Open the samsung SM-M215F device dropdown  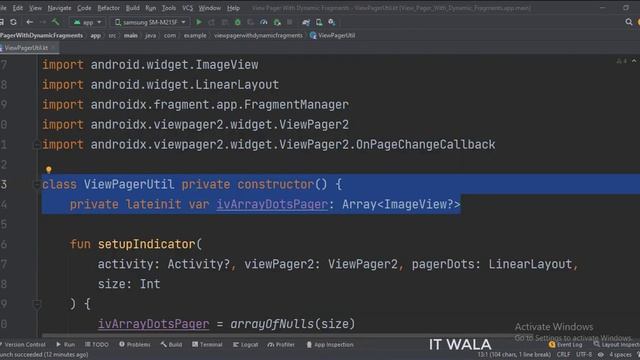150,22
